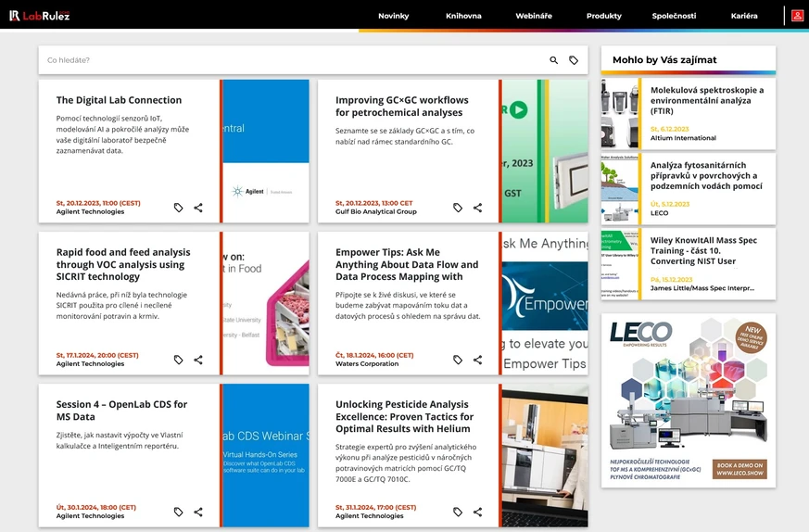This screenshot has height=532, width=809.
Task: Share the Unlocking Pesticide Analysis webinar
Action: tap(478, 512)
